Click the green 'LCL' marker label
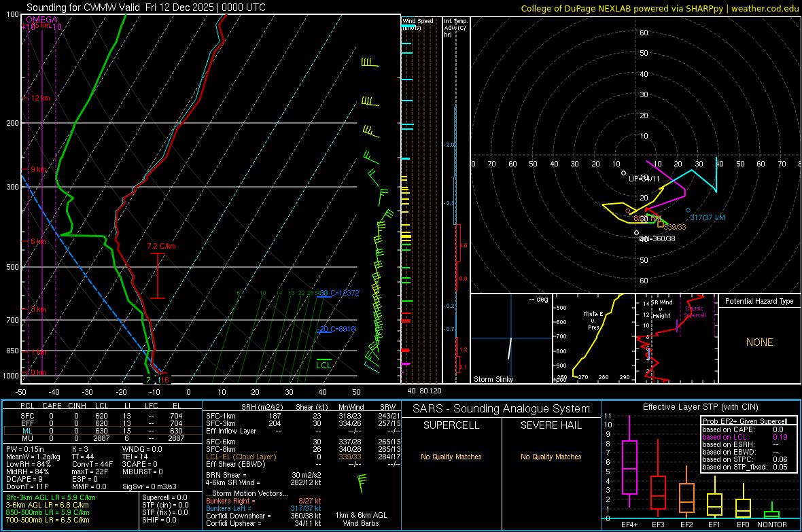The image size is (802, 532). point(324,365)
